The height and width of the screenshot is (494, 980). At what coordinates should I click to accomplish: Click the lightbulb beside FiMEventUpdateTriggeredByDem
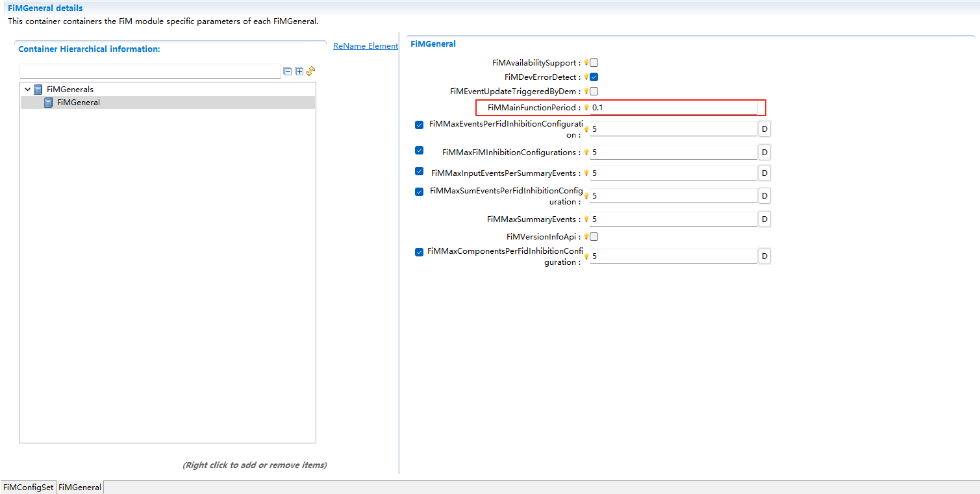(586, 91)
